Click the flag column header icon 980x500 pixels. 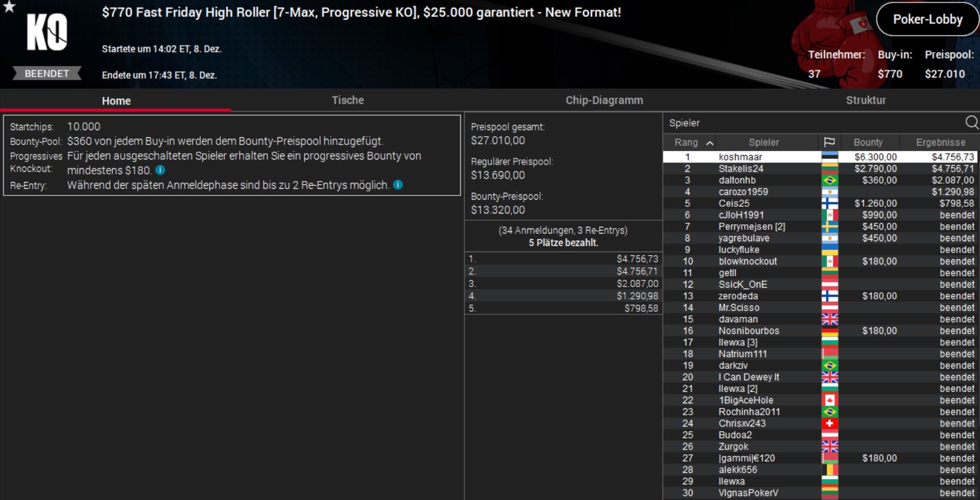829,142
